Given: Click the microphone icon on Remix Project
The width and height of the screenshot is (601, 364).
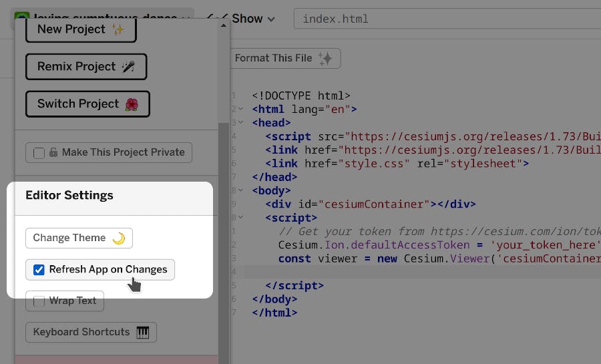Looking at the screenshot, I should click(128, 67).
